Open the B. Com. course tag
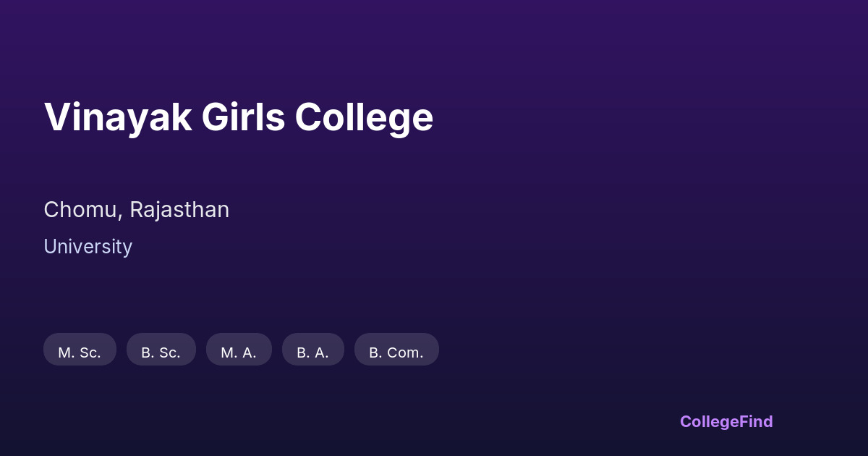The image size is (868, 456). point(396,350)
